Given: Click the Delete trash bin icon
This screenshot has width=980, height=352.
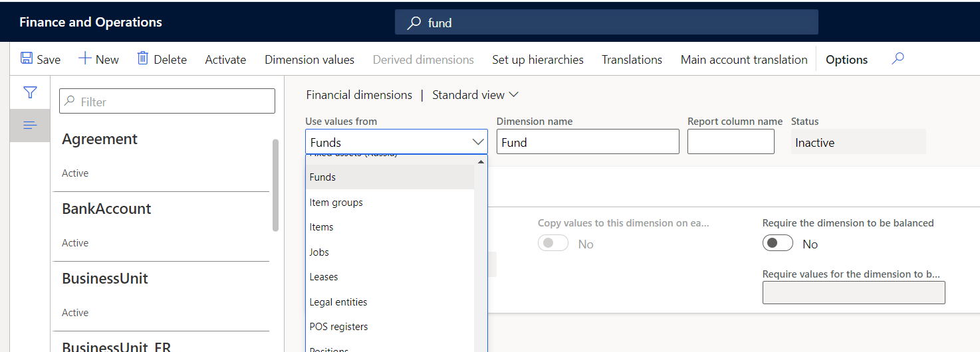Looking at the screenshot, I should (142, 58).
